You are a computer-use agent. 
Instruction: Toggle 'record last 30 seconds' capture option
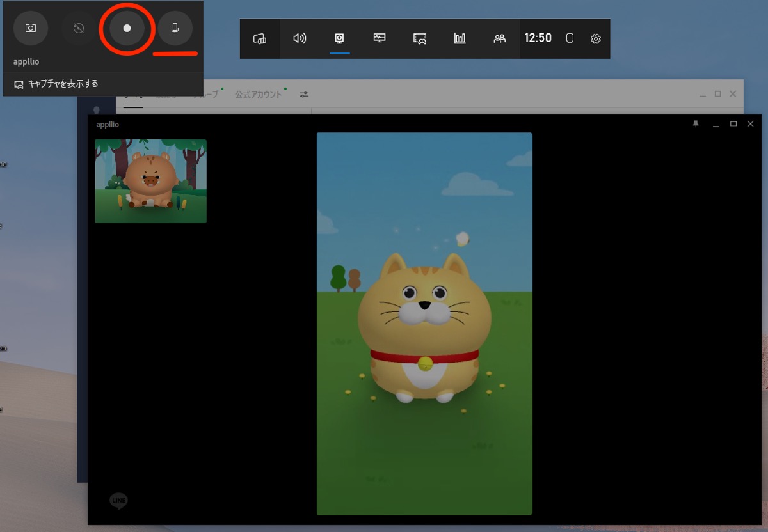click(x=78, y=27)
